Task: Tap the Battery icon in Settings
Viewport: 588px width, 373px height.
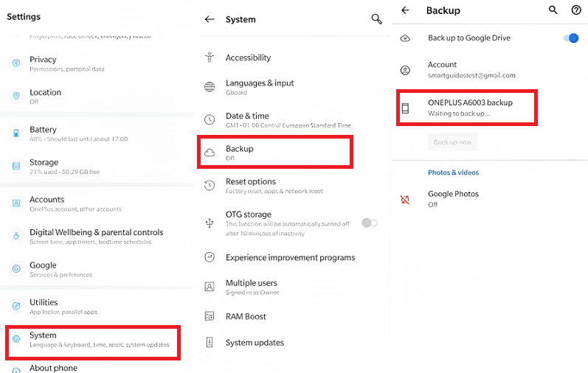Action: (x=15, y=133)
